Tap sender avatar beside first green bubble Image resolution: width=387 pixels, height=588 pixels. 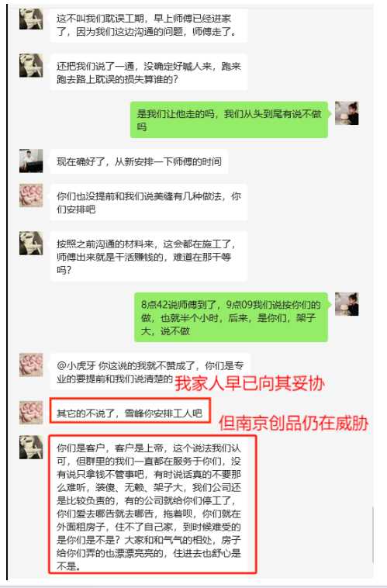(347, 113)
